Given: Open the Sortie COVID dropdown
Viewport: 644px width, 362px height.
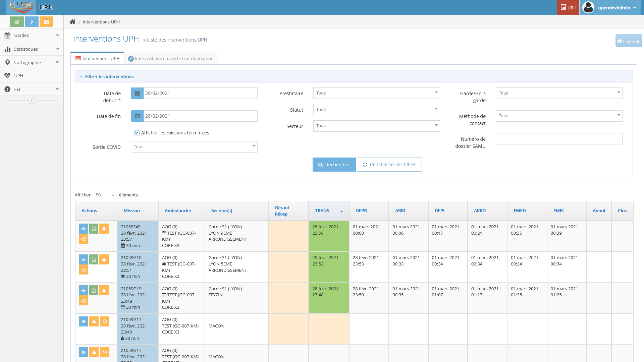Looking at the screenshot, I should click(x=194, y=147).
